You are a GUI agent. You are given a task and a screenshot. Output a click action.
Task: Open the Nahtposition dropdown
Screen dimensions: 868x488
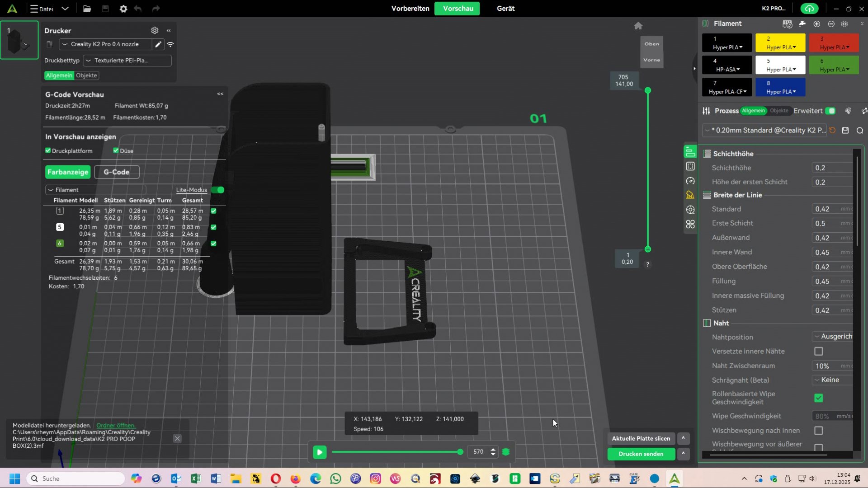(833, 337)
